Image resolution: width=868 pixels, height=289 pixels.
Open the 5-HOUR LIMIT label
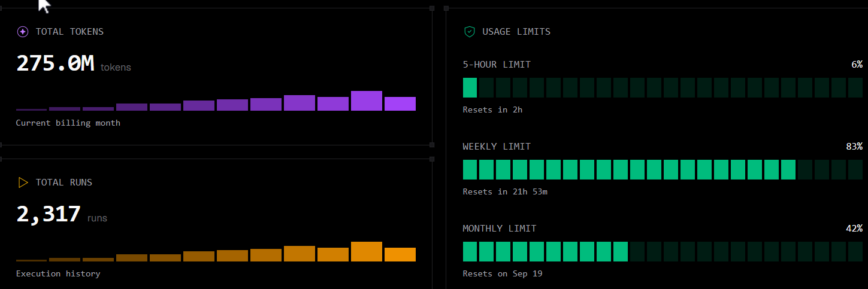click(497, 65)
